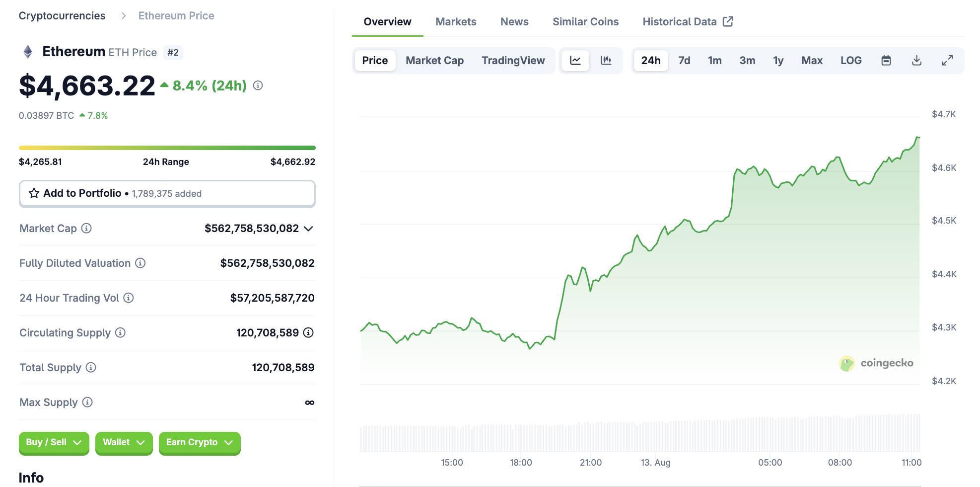Expand the Market Cap value chevron

[308, 229]
